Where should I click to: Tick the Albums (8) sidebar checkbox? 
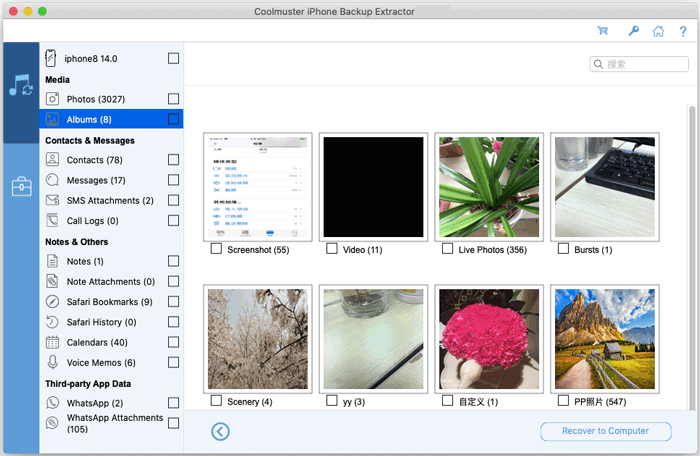pos(173,119)
